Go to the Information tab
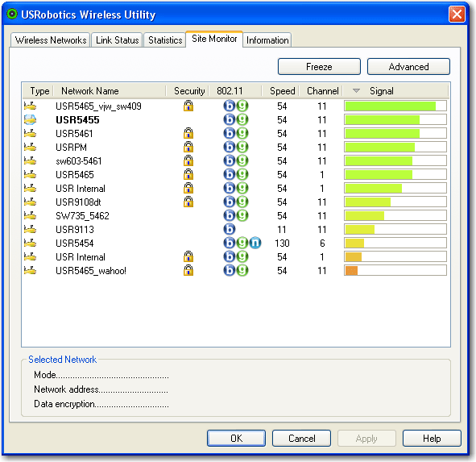This screenshot has height=462, width=476. pos(267,40)
